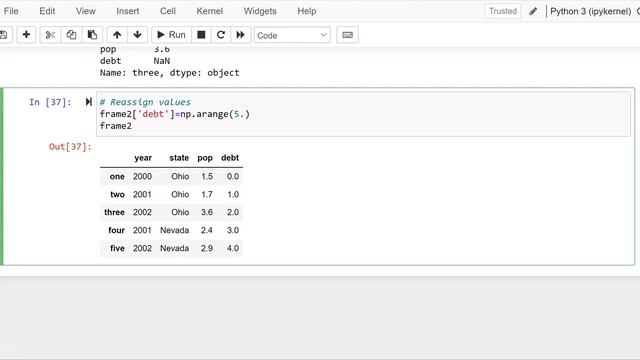This screenshot has height=360, width=640.
Task: Open the View menu
Action: (85, 11)
